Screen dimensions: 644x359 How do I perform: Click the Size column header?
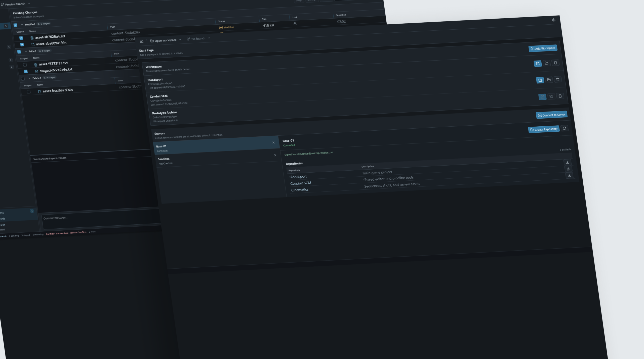pyautogui.click(x=264, y=19)
